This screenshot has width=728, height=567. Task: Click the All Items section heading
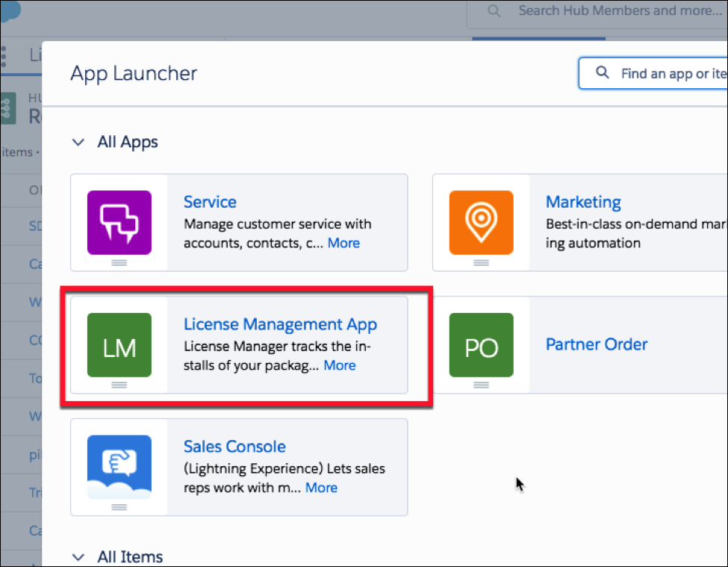point(130,557)
